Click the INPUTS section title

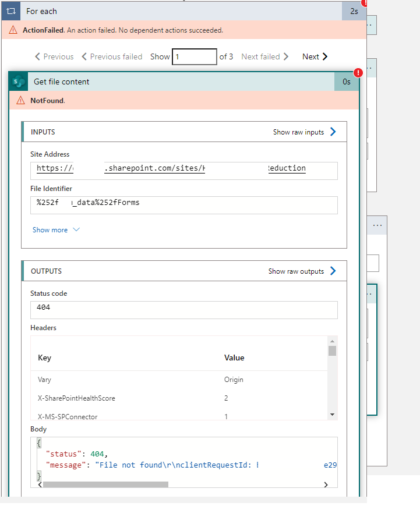pos(43,132)
